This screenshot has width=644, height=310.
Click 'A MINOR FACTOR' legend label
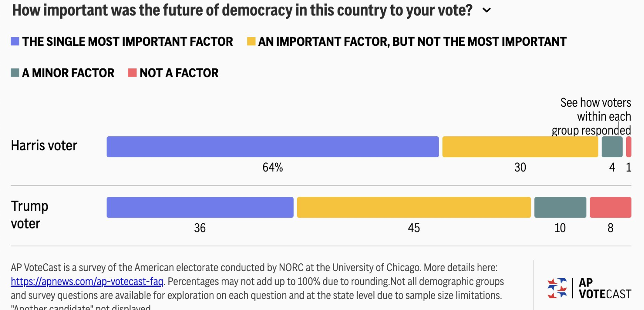tap(68, 73)
